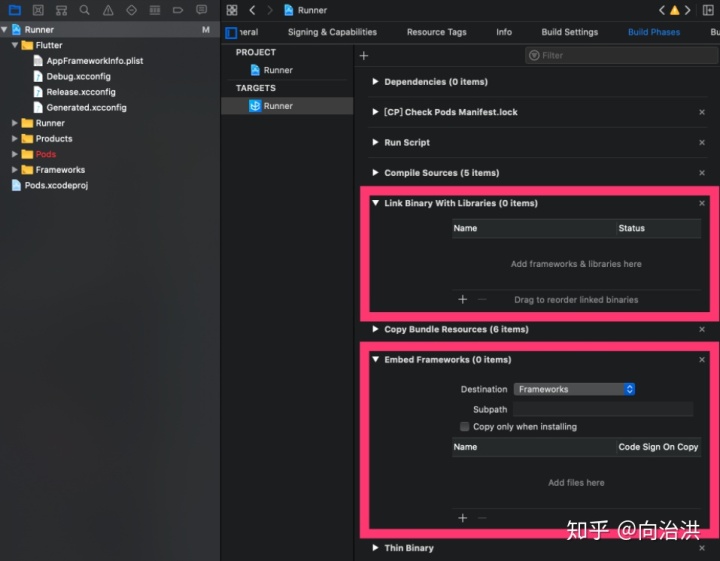Collapse the Flutter folder in navigator
720x561 pixels.
(15, 45)
